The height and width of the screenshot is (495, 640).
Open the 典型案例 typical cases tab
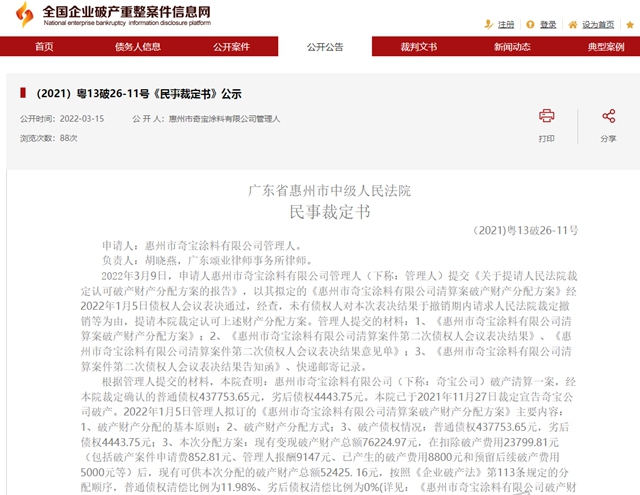[606, 47]
